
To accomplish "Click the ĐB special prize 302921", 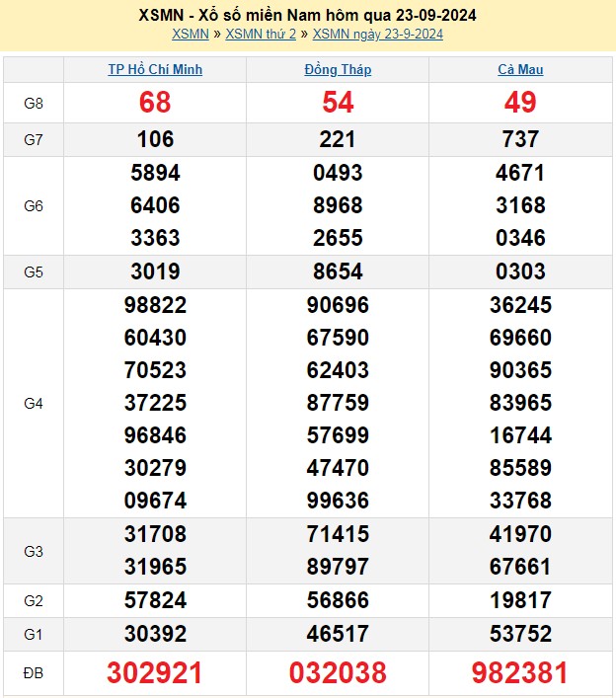I will [155, 673].
